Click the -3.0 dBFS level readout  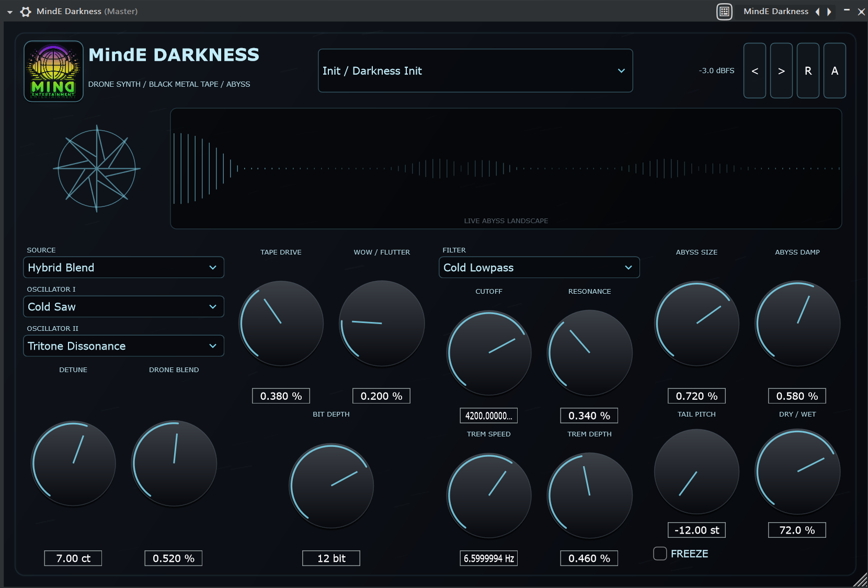[716, 71]
